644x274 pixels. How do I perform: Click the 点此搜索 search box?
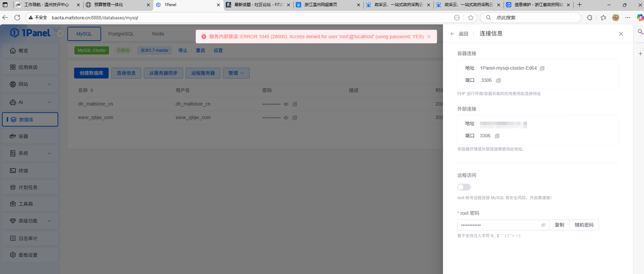(x=531, y=18)
